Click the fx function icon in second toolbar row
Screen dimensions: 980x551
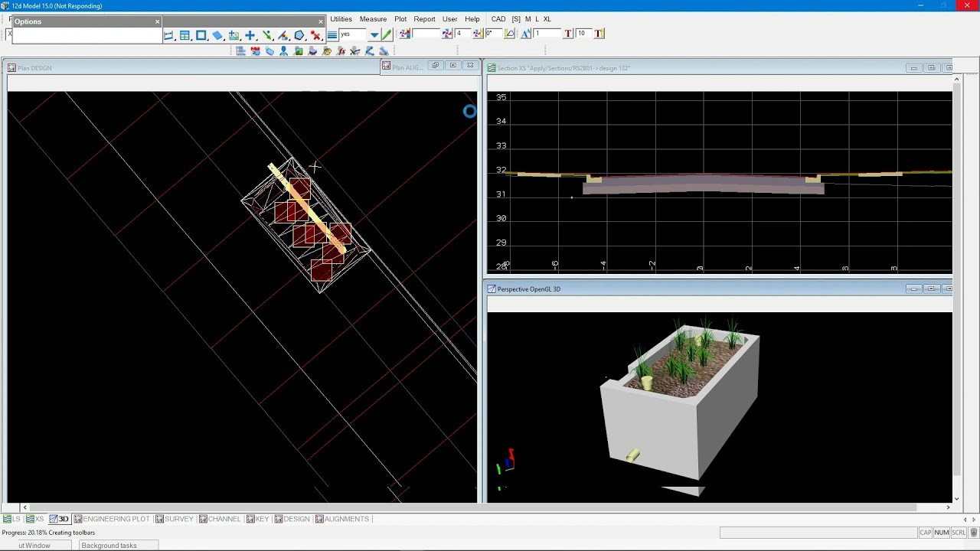coord(341,51)
